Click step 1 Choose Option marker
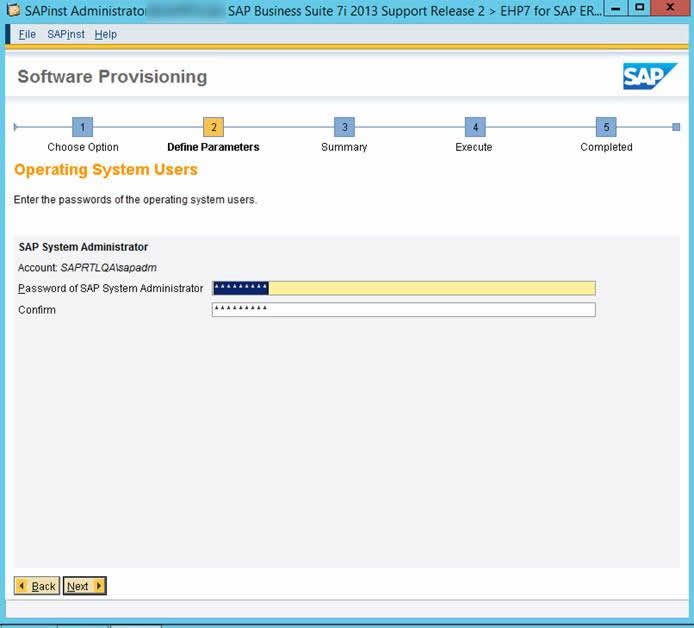 (x=82, y=127)
